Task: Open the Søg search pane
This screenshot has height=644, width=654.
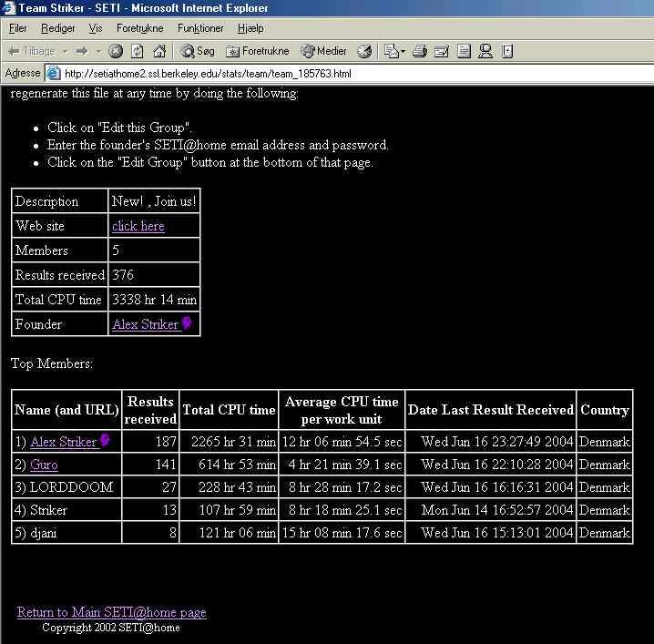Action: 198,51
